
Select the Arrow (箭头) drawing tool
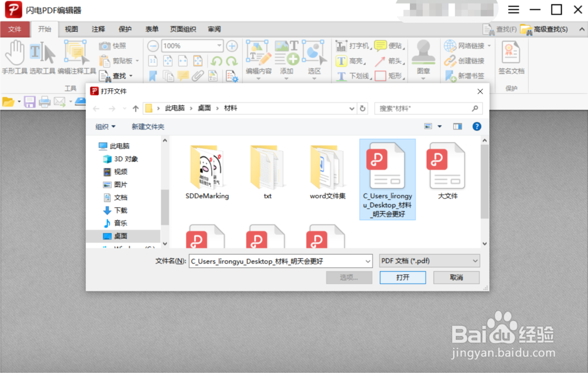(390, 61)
